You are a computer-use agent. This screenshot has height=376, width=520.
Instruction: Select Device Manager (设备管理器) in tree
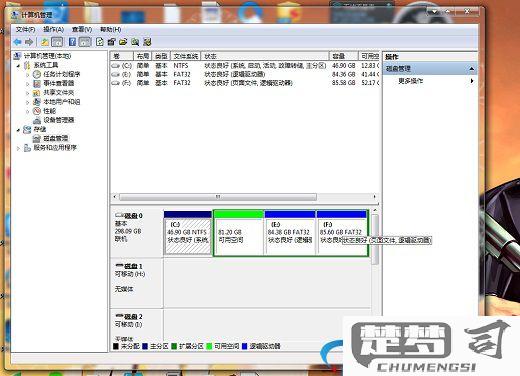59,120
